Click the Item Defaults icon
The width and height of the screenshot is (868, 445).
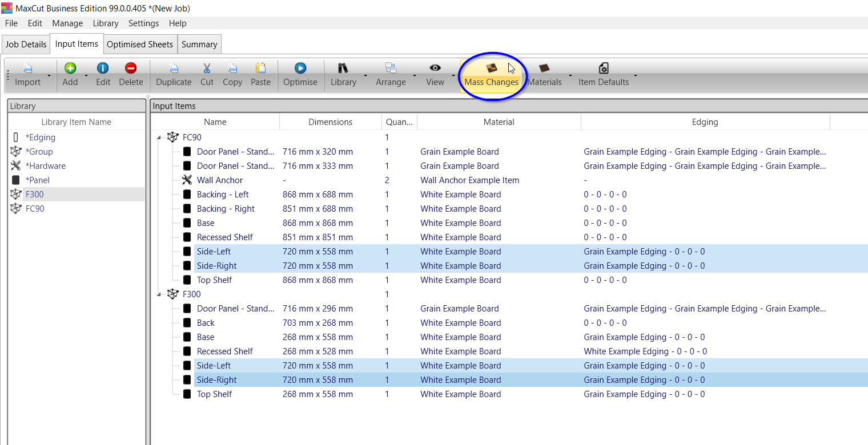[604, 68]
